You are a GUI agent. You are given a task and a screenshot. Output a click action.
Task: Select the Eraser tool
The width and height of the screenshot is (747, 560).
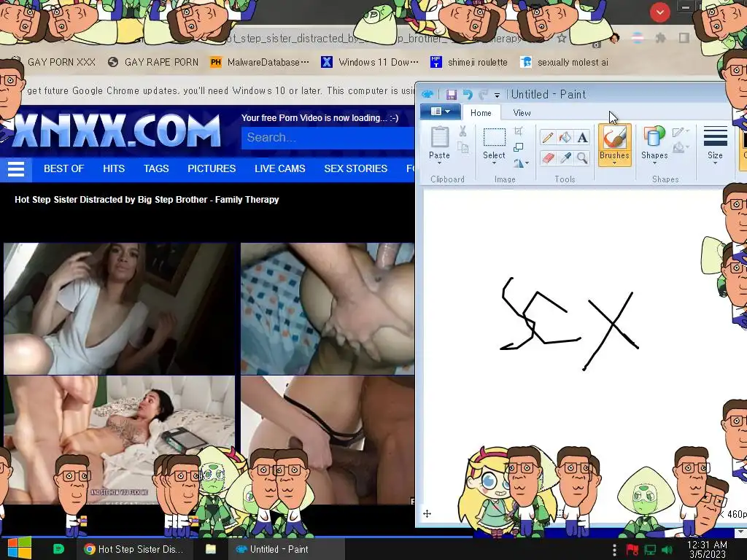(x=548, y=157)
